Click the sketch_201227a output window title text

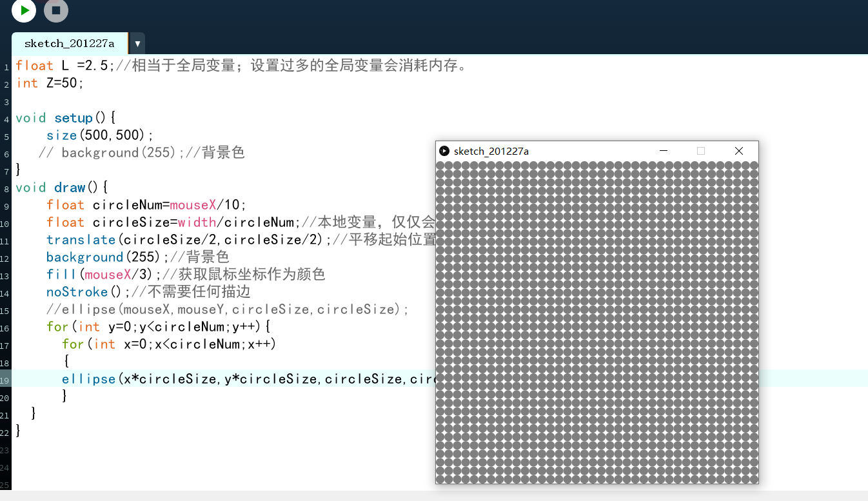[491, 151]
